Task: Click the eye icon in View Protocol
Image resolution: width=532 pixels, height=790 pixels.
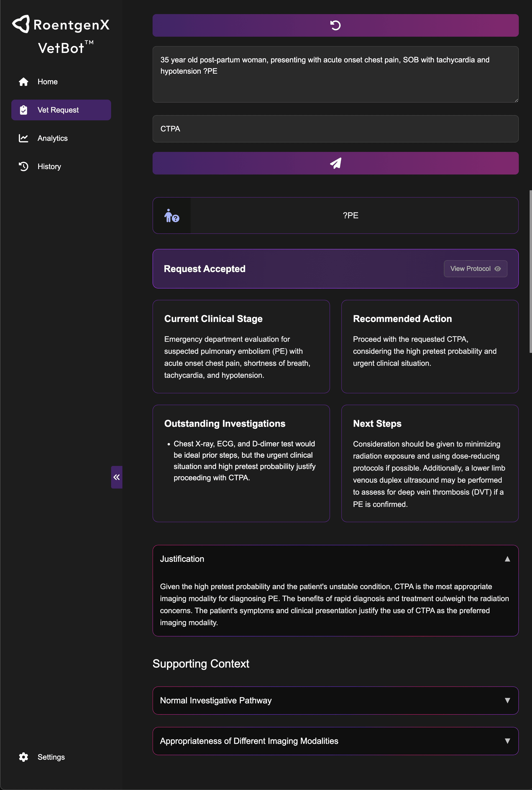Action: 497,268
